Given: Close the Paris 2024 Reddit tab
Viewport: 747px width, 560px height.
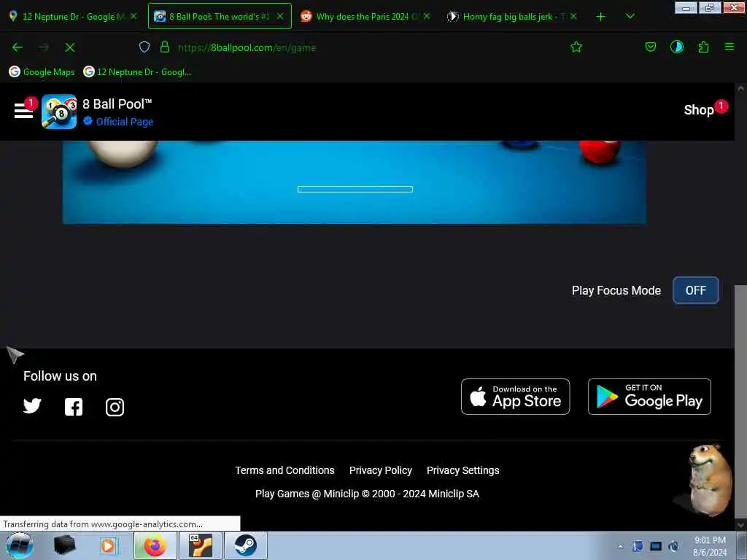Looking at the screenshot, I should click(x=427, y=16).
